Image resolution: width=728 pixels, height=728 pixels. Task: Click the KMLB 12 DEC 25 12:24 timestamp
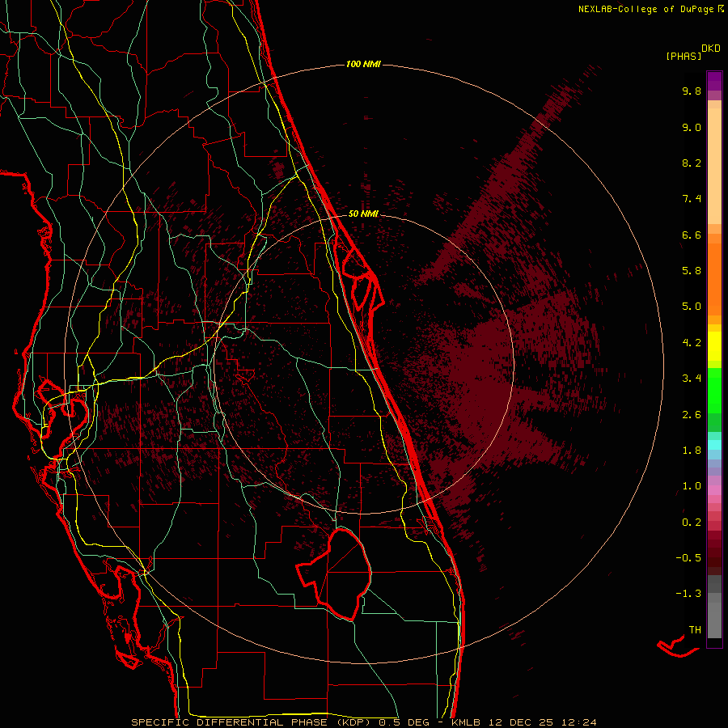tap(523, 722)
